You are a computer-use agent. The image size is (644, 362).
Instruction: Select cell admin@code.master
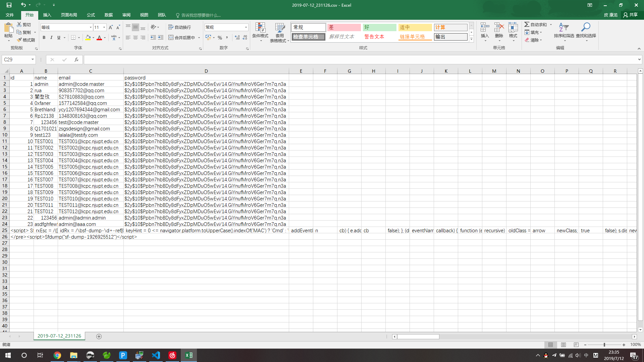pyautogui.click(x=91, y=84)
